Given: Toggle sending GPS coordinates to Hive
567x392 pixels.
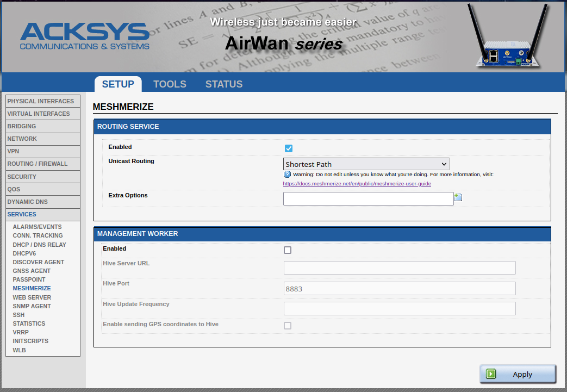Looking at the screenshot, I should (288, 326).
